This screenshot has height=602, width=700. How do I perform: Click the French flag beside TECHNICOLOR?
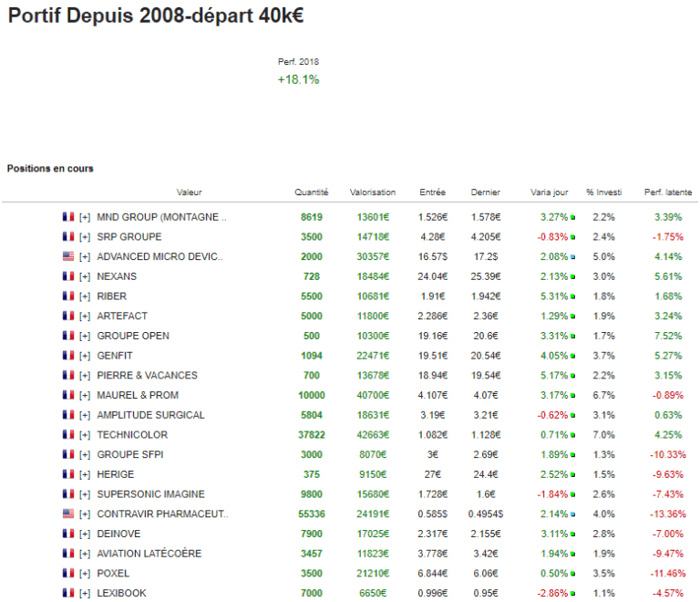[67, 435]
